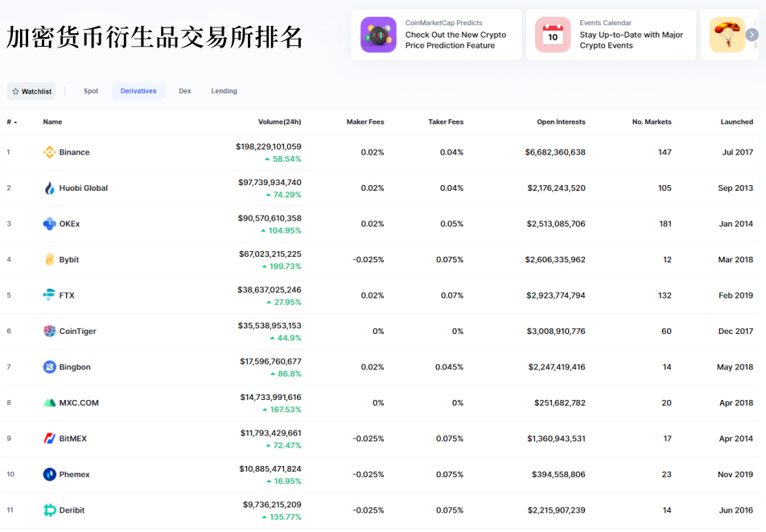Sort by Launched column header
Screen dimensions: 766x532
coord(737,122)
